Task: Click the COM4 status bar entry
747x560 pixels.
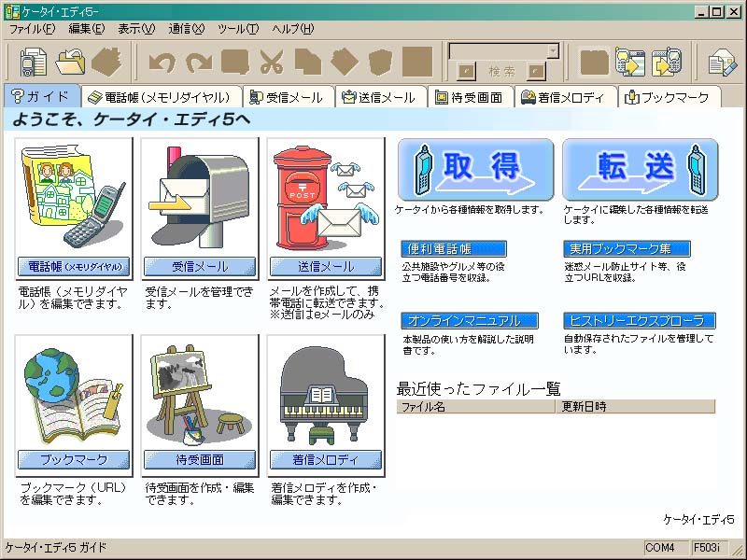Action: click(666, 548)
